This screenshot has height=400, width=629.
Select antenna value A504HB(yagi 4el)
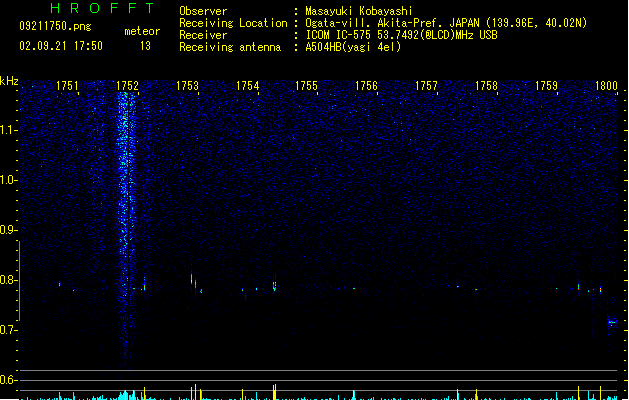[353, 47]
